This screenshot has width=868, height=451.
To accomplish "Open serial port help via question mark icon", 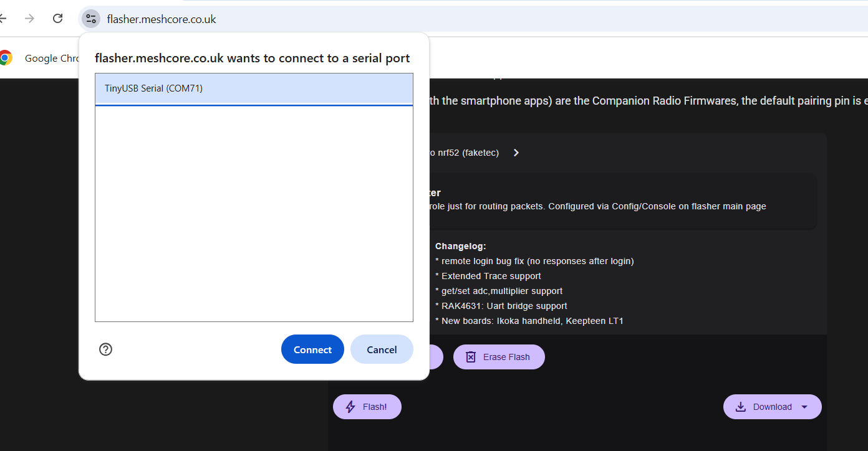I will (x=105, y=349).
